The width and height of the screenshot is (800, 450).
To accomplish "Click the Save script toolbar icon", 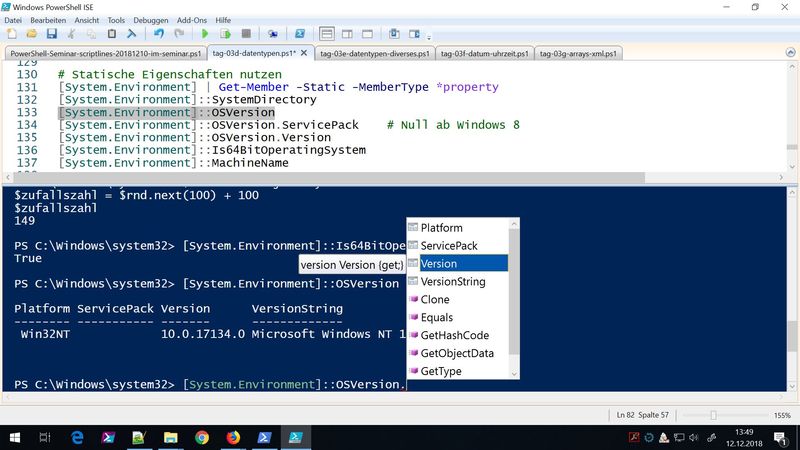I will tap(52, 34).
